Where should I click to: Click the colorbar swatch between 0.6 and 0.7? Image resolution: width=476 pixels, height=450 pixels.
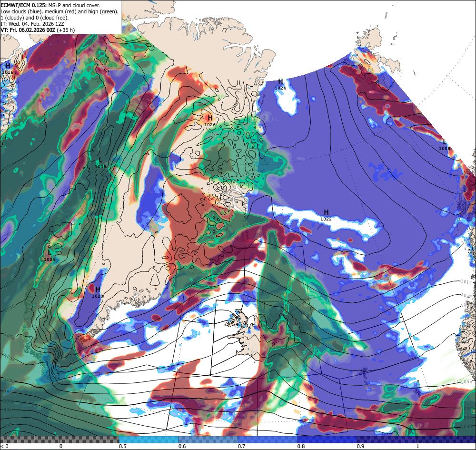click(x=208, y=440)
